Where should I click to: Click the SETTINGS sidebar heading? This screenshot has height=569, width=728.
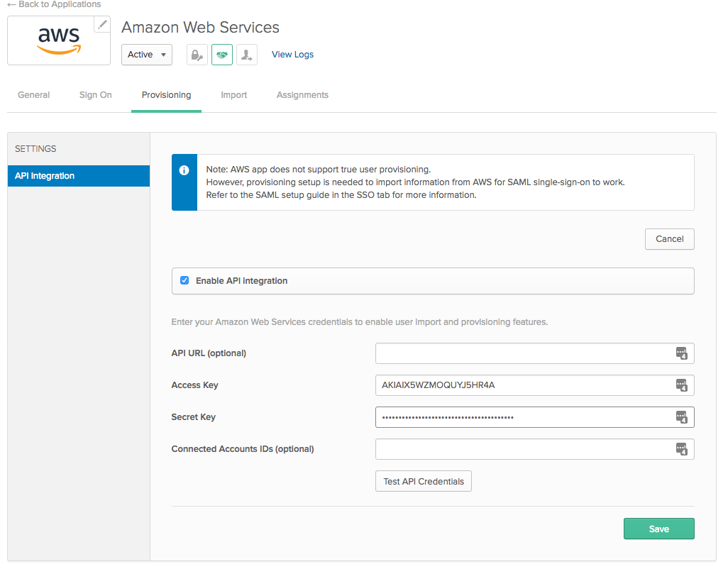coord(35,148)
